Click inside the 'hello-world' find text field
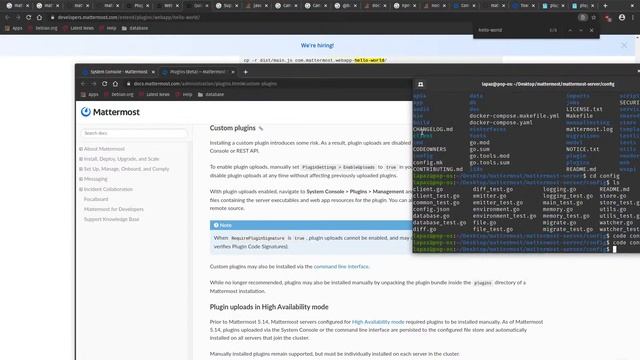 click(510, 30)
